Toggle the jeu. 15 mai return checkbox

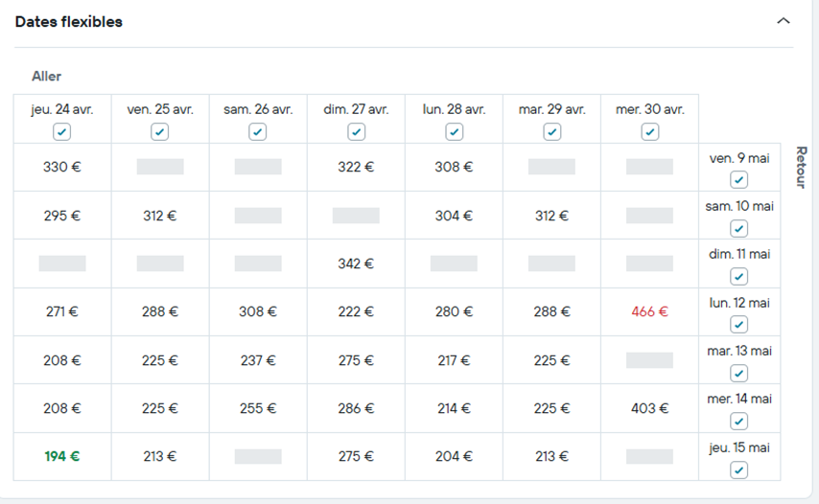pos(738,470)
